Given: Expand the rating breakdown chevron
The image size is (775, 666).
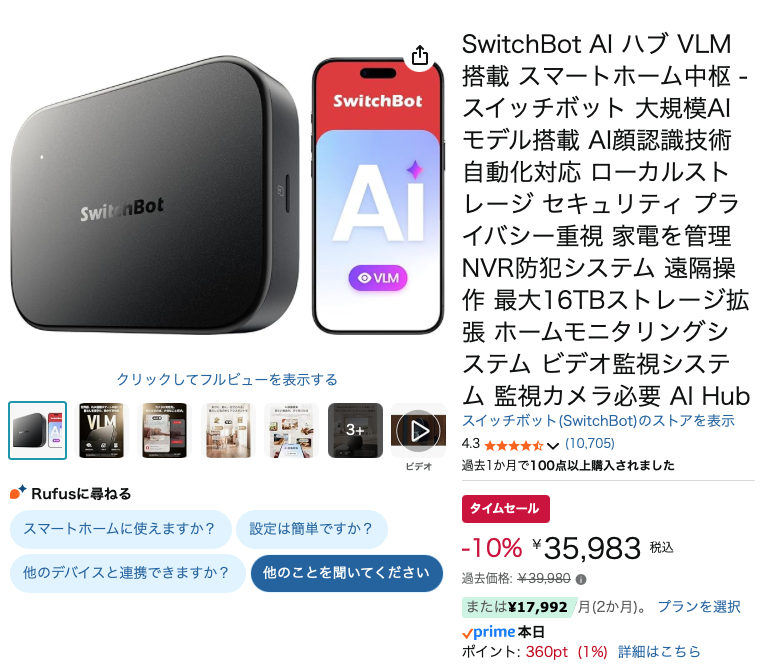Looking at the screenshot, I should pyautogui.click(x=553, y=446).
